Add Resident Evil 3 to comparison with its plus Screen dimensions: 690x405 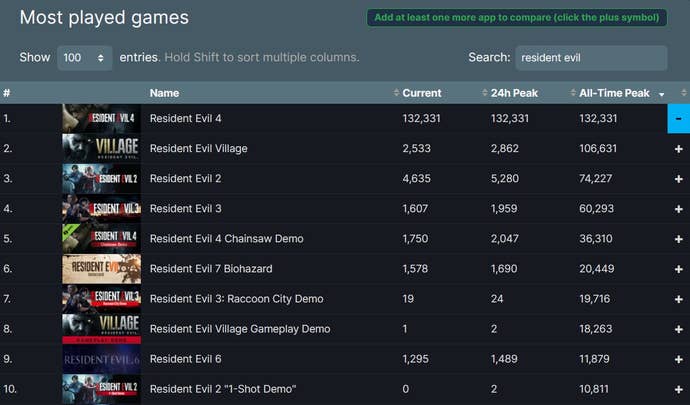(679, 209)
